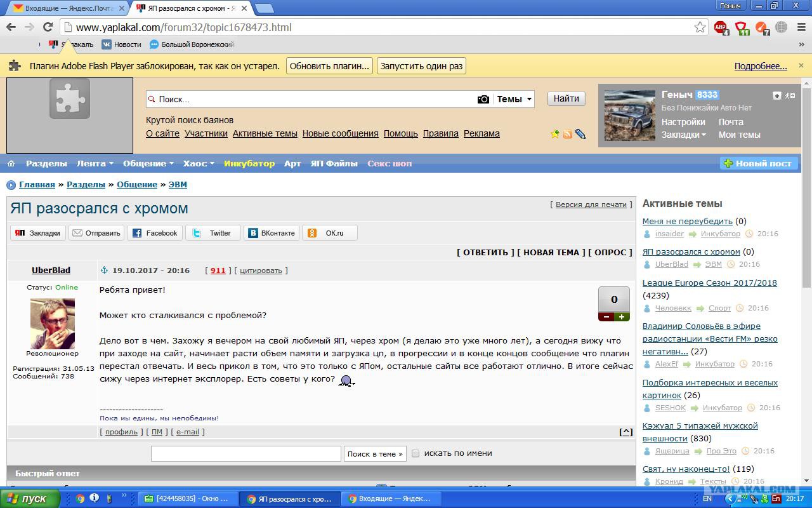Open the ЯП Файлы menu item
Screen dimensions: 812x508
(x=334, y=163)
